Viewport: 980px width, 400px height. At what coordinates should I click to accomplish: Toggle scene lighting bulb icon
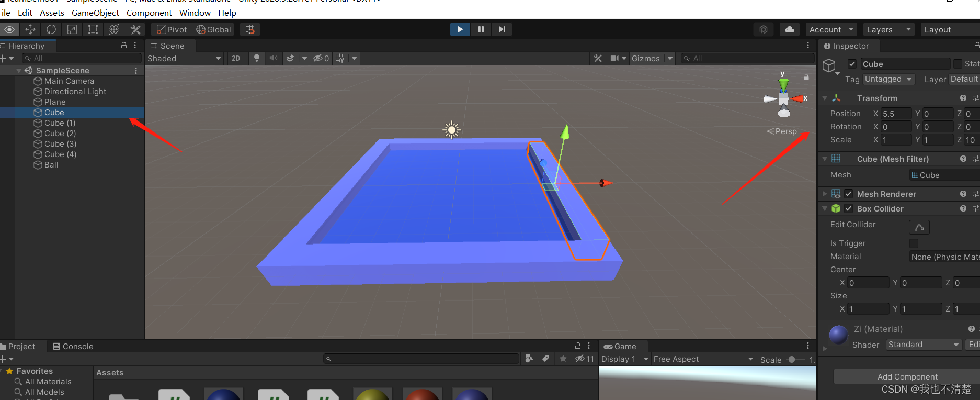pos(256,58)
